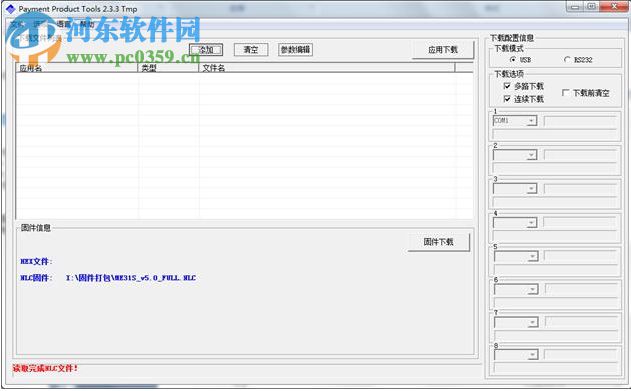The width and height of the screenshot is (631, 391).
Task: Open the port dropdown for channel 5
Action: pos(533,256)
